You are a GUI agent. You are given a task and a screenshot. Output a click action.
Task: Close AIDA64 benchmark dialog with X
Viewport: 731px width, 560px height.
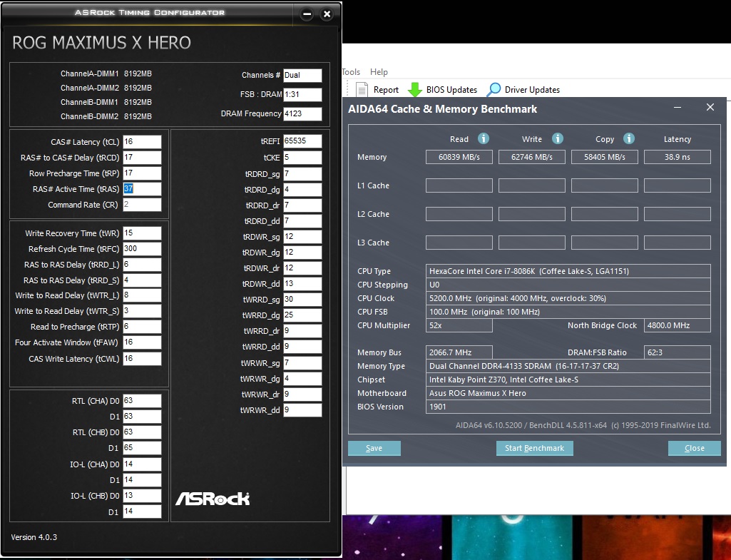710,107
